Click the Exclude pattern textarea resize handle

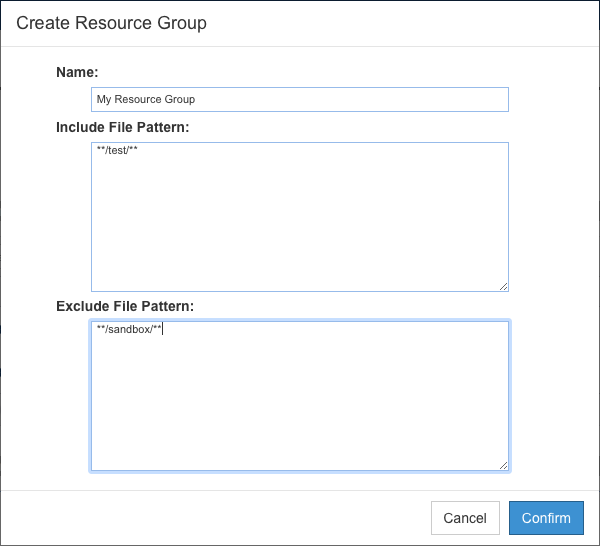(x=504, y=466)
